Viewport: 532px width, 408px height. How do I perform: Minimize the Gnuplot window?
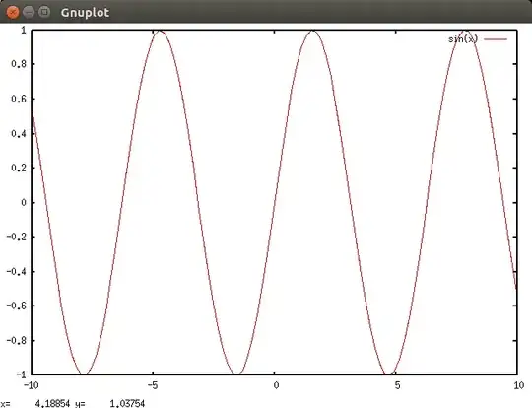pyautogui.click(x=29, y=12)
